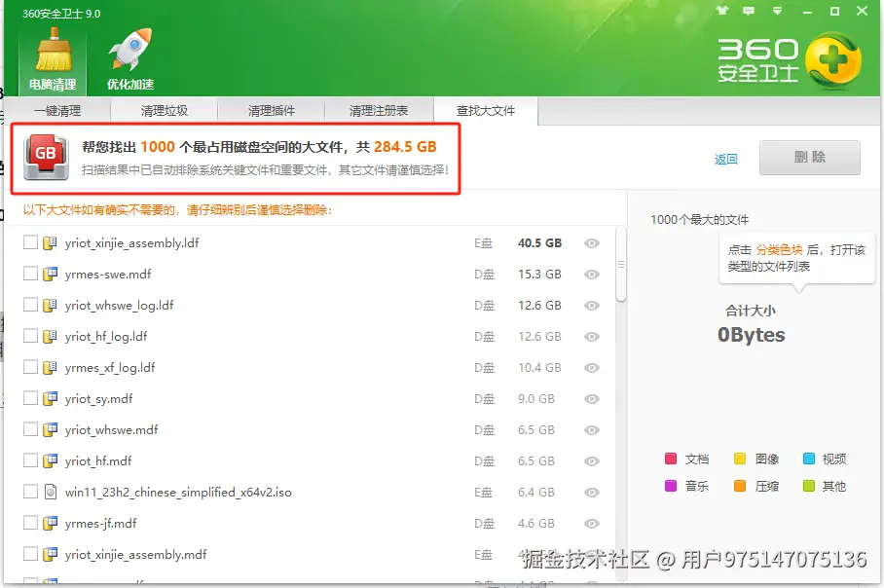The height and width of the screenshot is (588, 884).
Task: Preview yriot_whswe_log.ldf with eye icon
Action: tap(591, 305)
